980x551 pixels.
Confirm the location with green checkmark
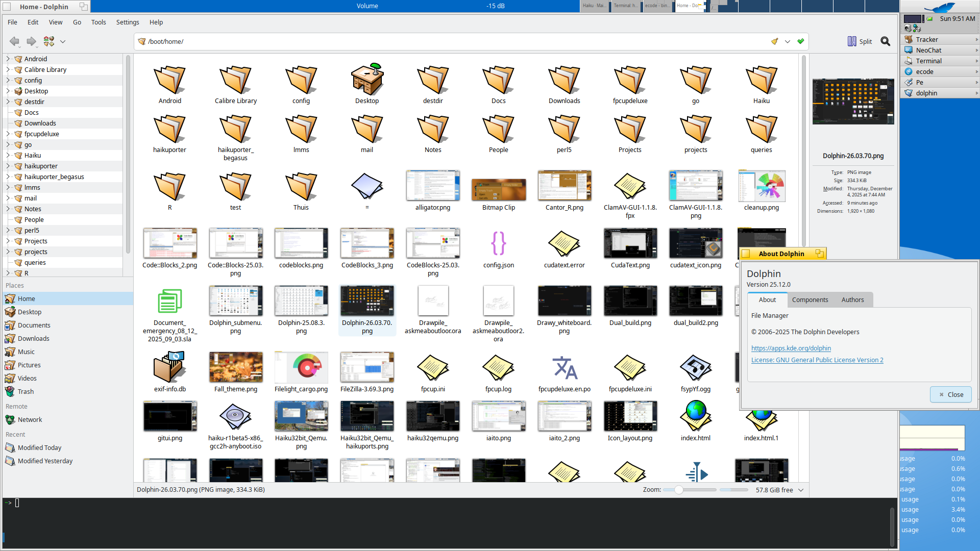[800, 41]
